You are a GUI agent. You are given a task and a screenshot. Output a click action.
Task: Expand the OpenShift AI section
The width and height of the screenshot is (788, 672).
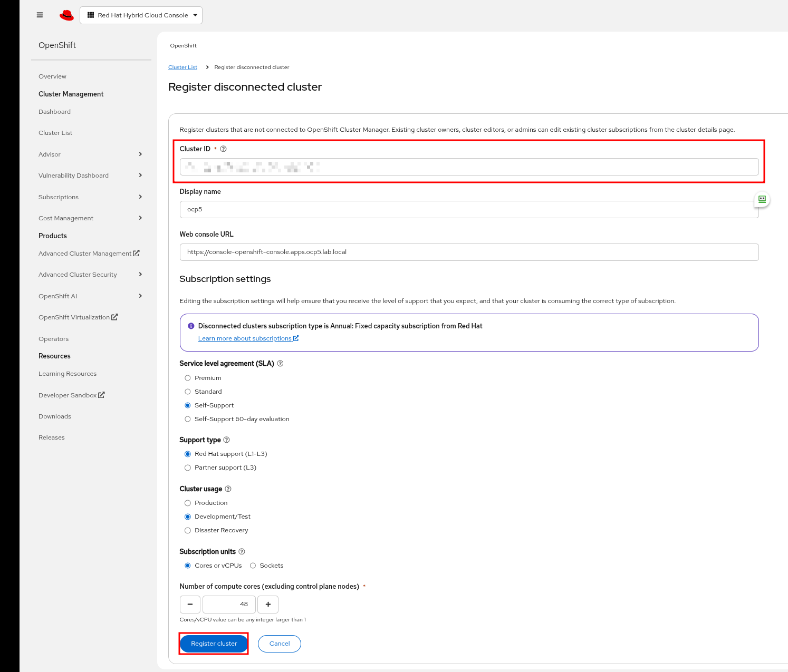(91, 296)
